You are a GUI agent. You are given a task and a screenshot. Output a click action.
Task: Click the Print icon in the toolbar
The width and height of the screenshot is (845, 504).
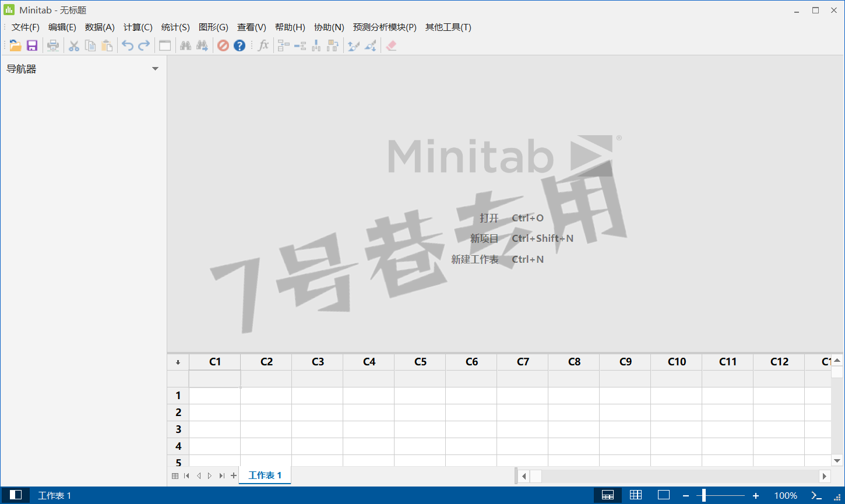(53, 45)
